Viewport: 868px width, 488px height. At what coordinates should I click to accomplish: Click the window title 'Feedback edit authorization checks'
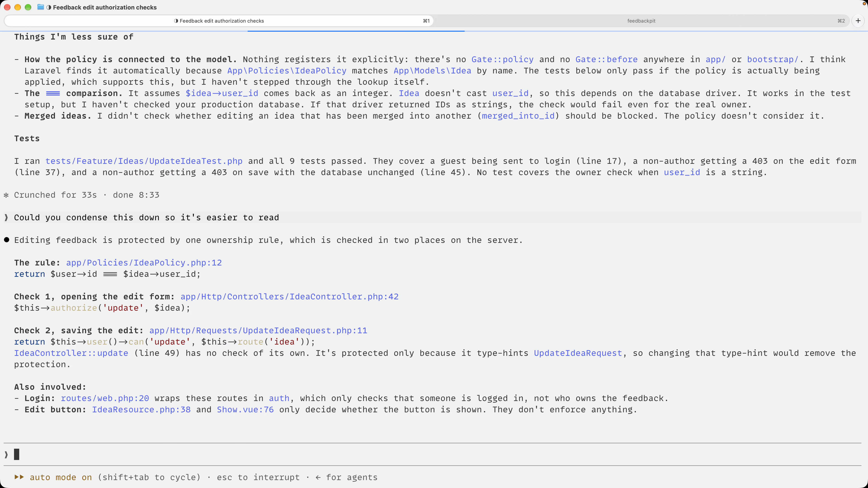coord(105,7)
